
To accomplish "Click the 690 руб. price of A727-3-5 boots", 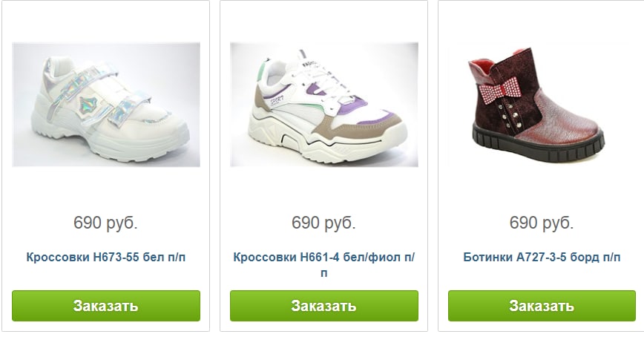I will click(542, 223).
